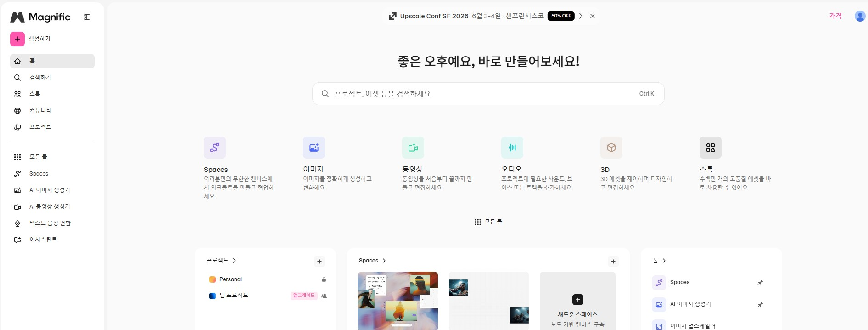Click the lock icon on Personal row

(324, 279)
